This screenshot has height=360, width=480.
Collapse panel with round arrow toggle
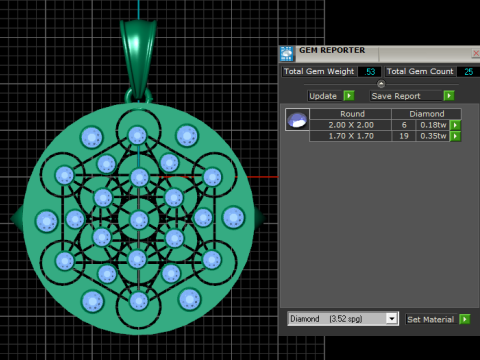coord(381,84)
